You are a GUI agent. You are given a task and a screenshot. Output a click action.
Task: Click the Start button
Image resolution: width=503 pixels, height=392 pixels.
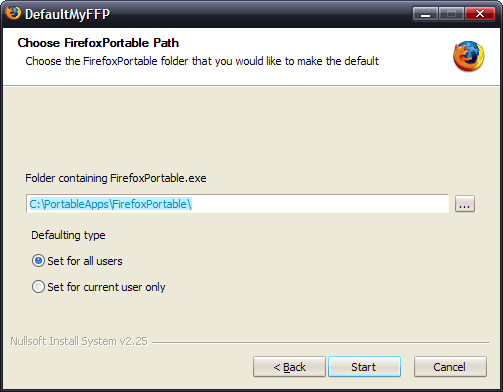click(x=364, y=367)
